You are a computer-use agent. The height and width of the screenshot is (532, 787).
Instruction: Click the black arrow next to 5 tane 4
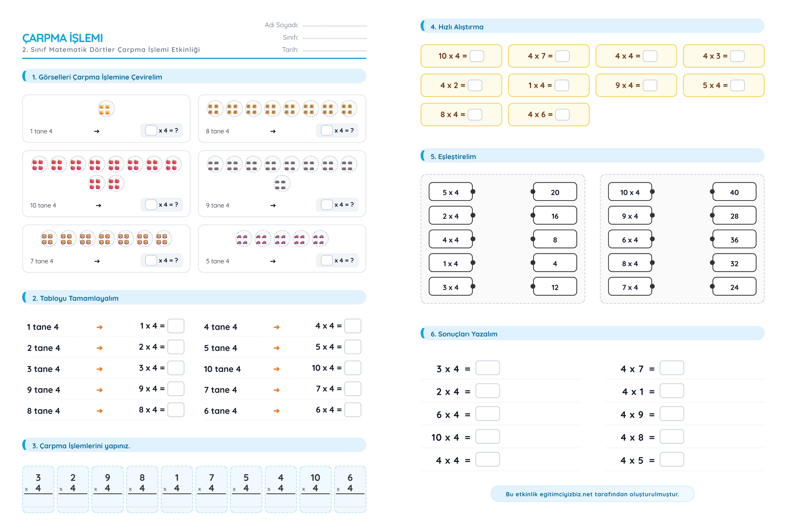(273, 261)
